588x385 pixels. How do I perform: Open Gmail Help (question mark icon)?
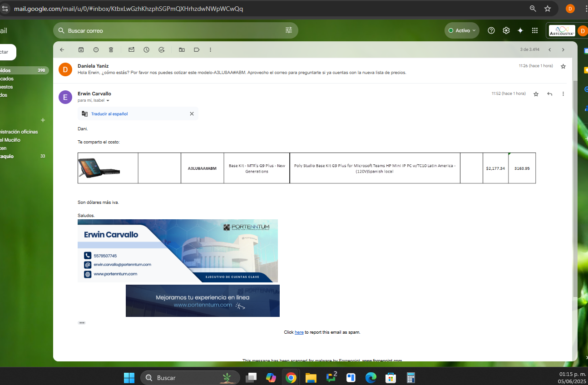tap(491, 30)
